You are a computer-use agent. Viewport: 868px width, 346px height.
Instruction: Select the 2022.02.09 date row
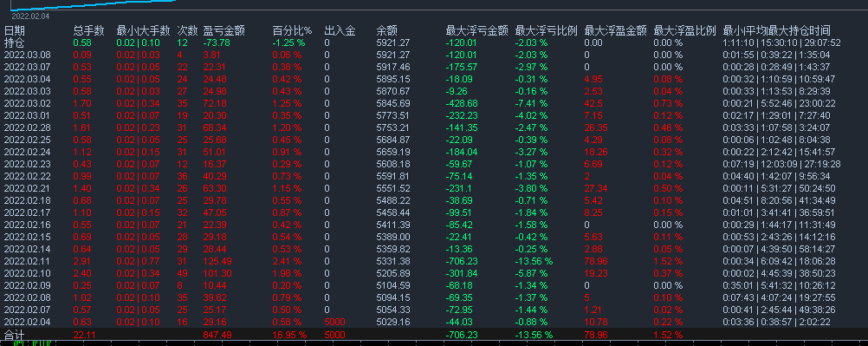point(27,285)
